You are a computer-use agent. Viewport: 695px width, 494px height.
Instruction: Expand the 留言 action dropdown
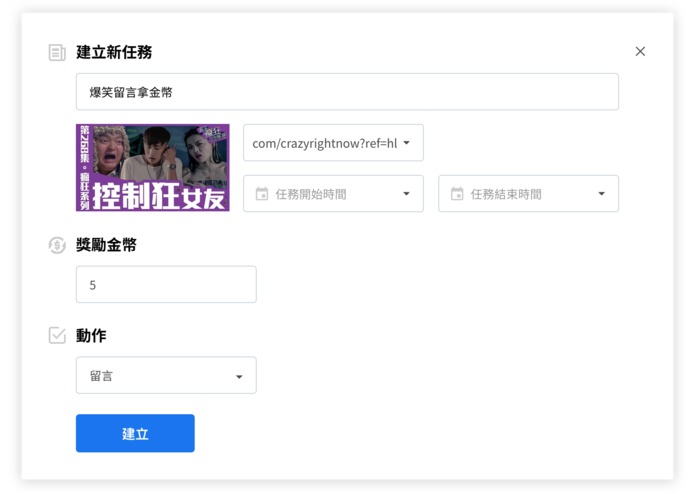[x=166, y=375]
